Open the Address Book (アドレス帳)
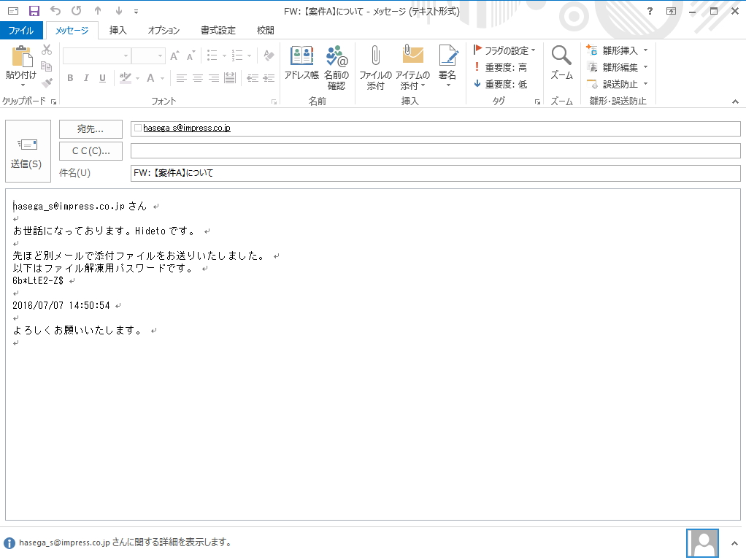The image size is (746, 560). point(301,66)
